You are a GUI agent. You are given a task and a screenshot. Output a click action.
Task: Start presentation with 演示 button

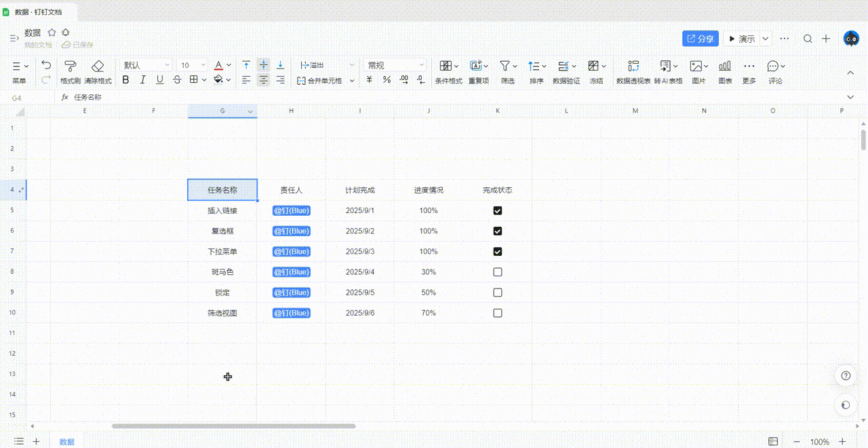click(741, 39)
